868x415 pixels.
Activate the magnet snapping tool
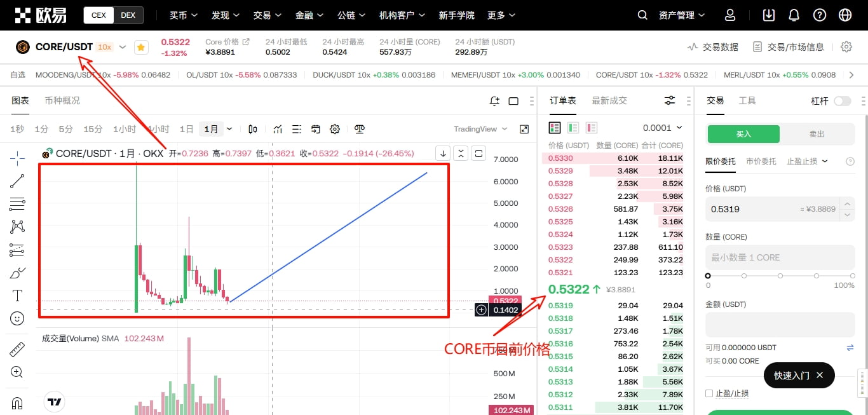[x=17, y=402]
